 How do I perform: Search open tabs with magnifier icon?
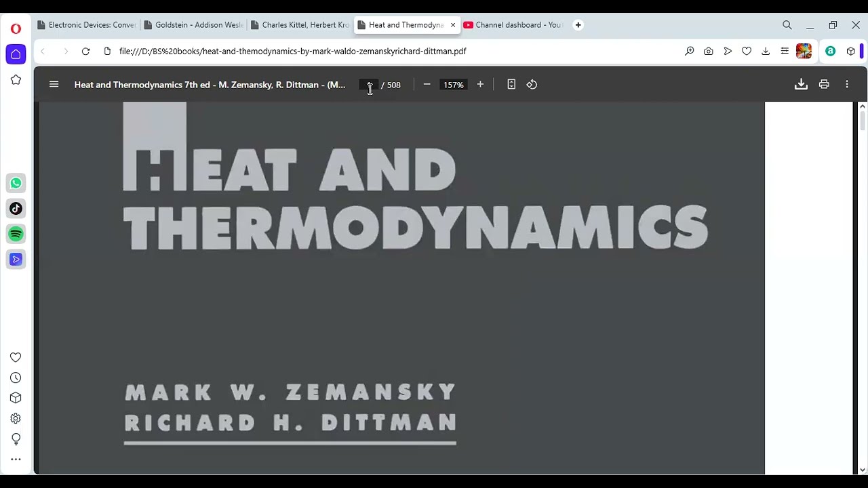pos(787,25)
